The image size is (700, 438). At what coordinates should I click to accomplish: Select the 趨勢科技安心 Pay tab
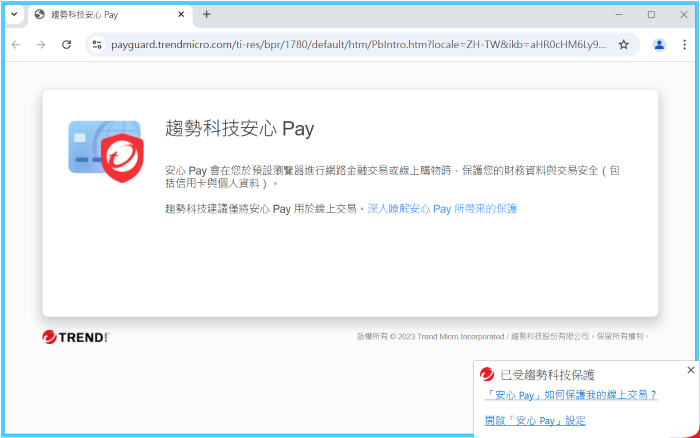[110, 15]
